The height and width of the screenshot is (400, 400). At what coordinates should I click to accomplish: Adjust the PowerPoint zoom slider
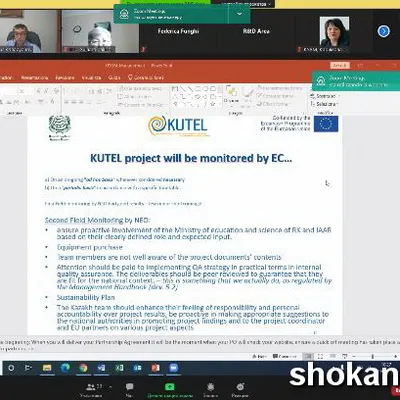click(x=372, y=357)
